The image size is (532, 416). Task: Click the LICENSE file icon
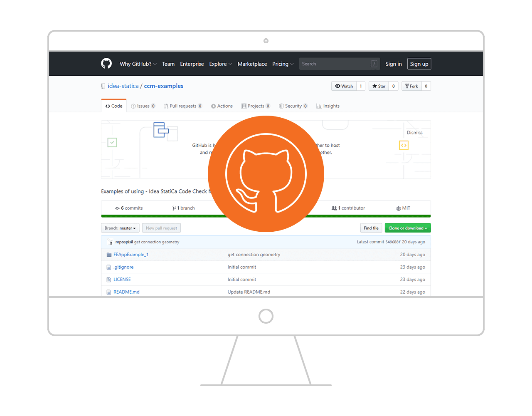[x=109, y=280]
